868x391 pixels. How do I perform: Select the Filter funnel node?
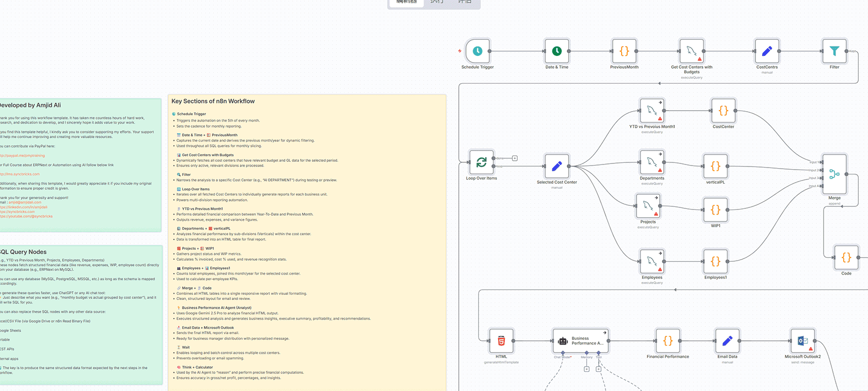point(834,51)
